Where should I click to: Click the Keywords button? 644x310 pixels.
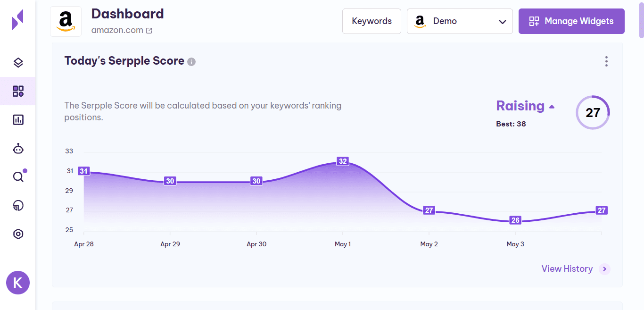point(372,21)
